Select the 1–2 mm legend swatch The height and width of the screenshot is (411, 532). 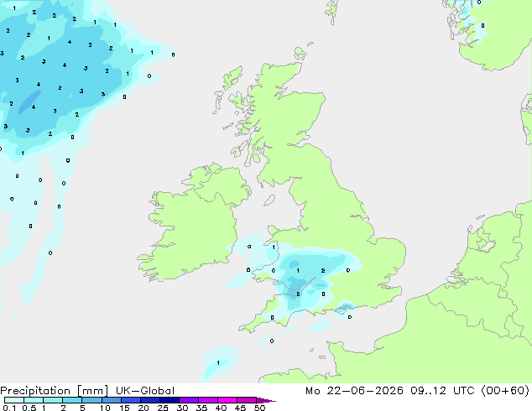coord(53,400)
